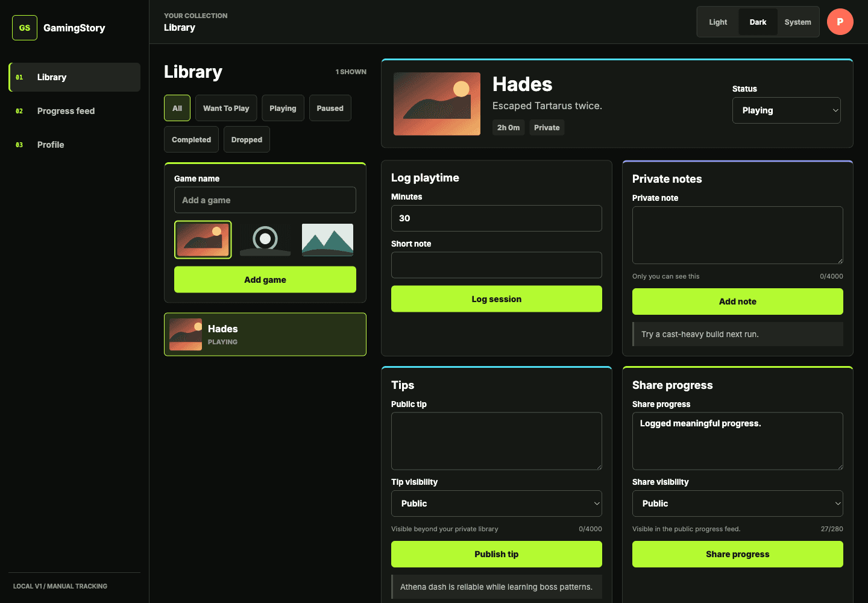868x603 pixels.
Task: Focus the Public tip text area
Action: click(x=497, y=441)
